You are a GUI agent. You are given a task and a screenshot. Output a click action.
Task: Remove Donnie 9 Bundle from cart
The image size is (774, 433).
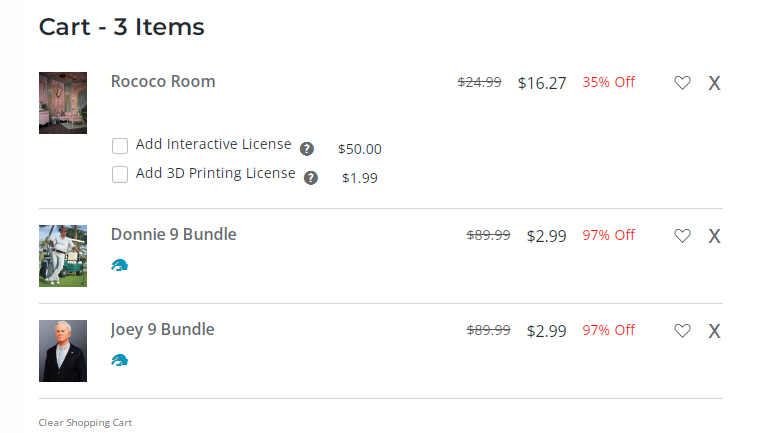point(714,236)
